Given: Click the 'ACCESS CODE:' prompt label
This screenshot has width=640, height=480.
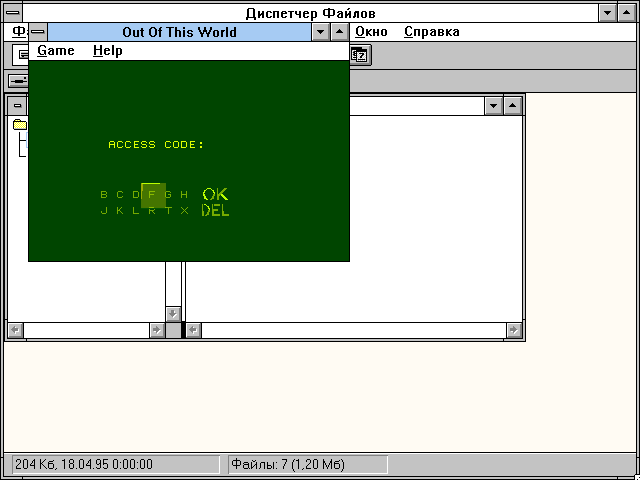Looking at the screenshot, I should [x=156, y=144].
